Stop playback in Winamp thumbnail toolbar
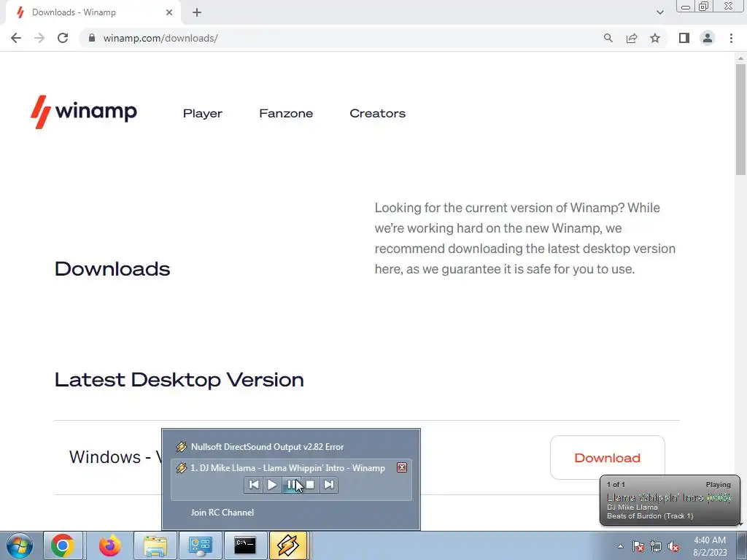 coord(309,485)
